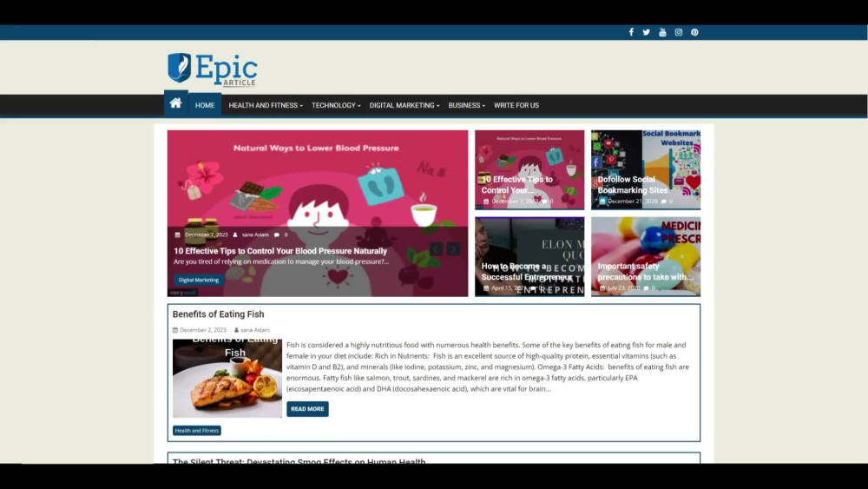Image resolution: width=868 pixels, height=489 pixels.
Task: Click December 2, 2023 post date
Action: tap(202, 330)
